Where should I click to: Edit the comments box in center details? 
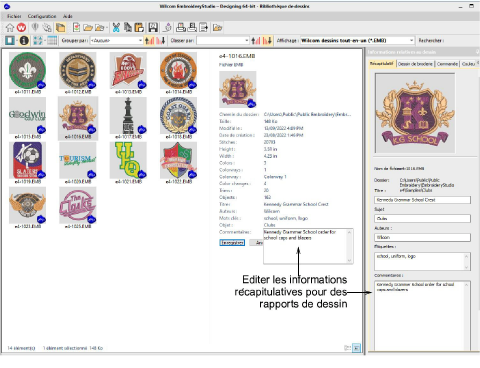point(308,246)
